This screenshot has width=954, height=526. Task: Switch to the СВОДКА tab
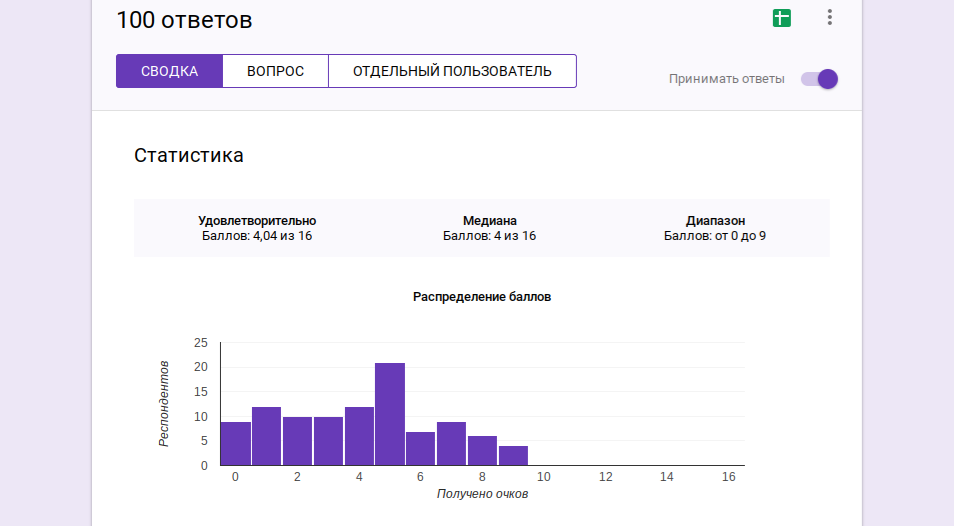(170, 71)
